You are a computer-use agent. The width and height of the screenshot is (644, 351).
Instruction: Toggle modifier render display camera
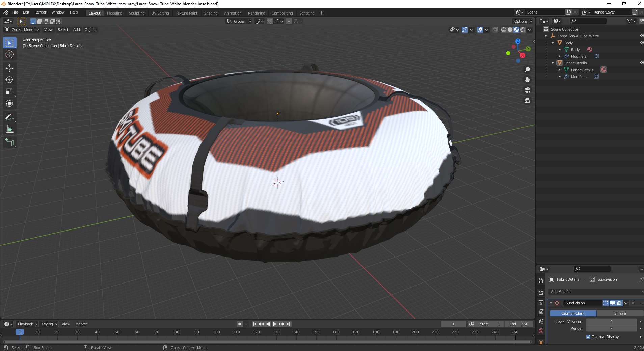(x=619, y=303)
